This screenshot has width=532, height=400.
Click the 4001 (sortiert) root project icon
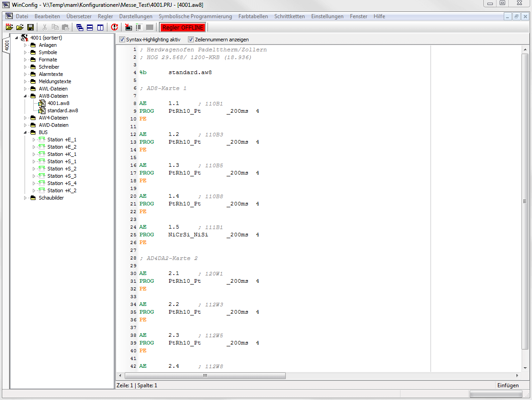(x=25, y=38)
